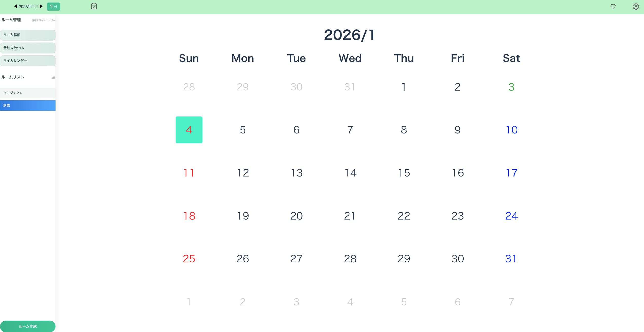The height and width of the screenshot is (332, 644).
Task: Choose January 22 in the grid
Action: click(404, 216)
